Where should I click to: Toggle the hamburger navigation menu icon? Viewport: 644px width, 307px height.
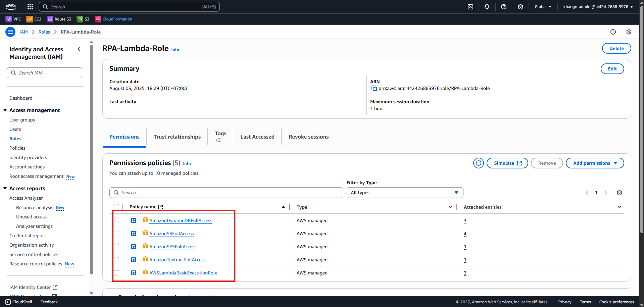[x=10, y=32]
